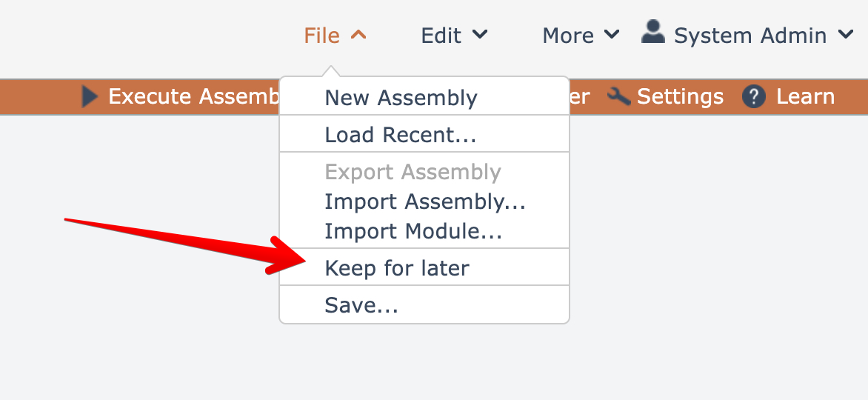Image resolution: width=868 pixels, height=400 pixels.
Task: Choose Keep for later option
Action: 397,268
